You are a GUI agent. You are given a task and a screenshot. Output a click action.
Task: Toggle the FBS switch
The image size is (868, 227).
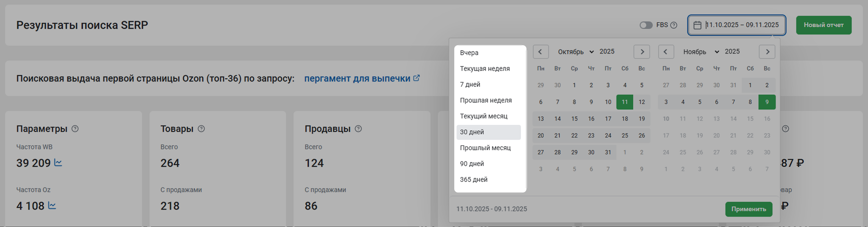coord(646,25)
